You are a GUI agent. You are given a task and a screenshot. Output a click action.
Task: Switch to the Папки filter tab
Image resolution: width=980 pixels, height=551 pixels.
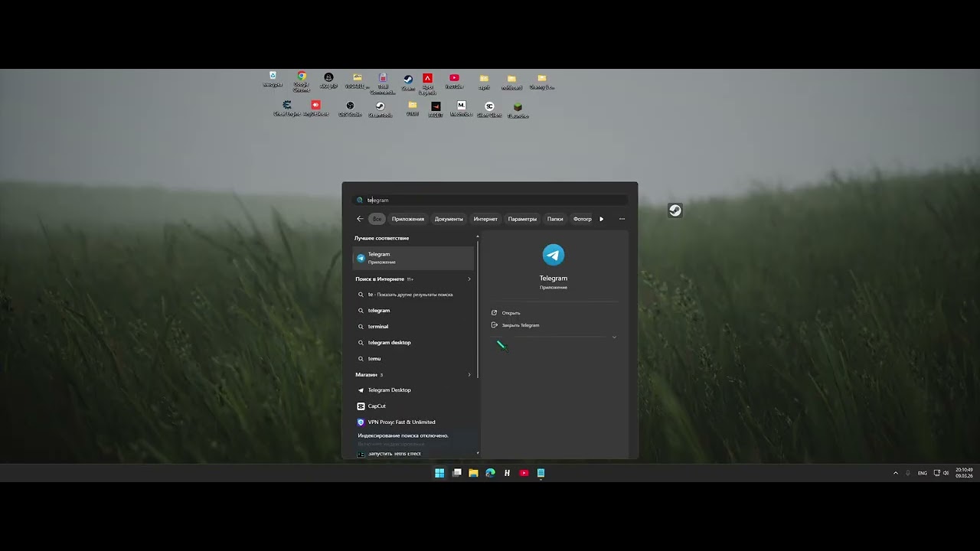click(555, 219)
